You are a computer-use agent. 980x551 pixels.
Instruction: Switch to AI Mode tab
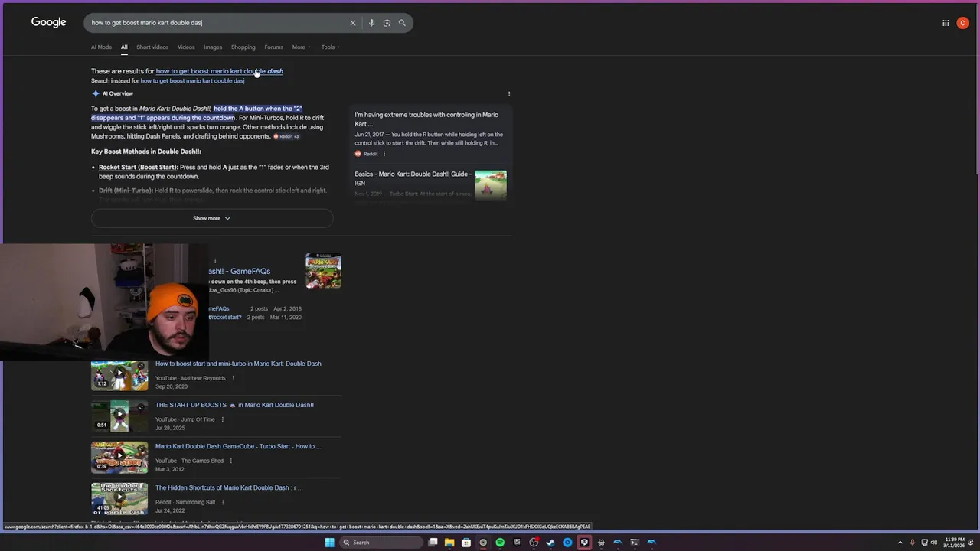pos(101,47)
